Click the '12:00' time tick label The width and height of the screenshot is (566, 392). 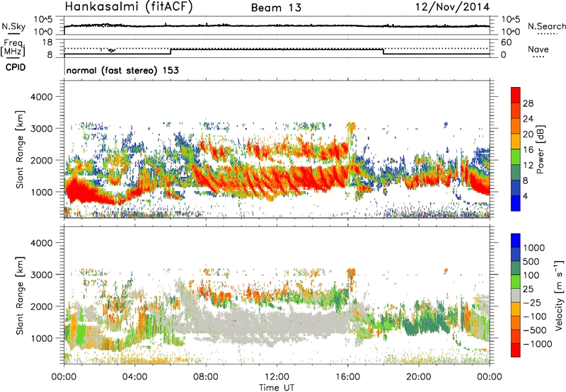pos(277,377)
